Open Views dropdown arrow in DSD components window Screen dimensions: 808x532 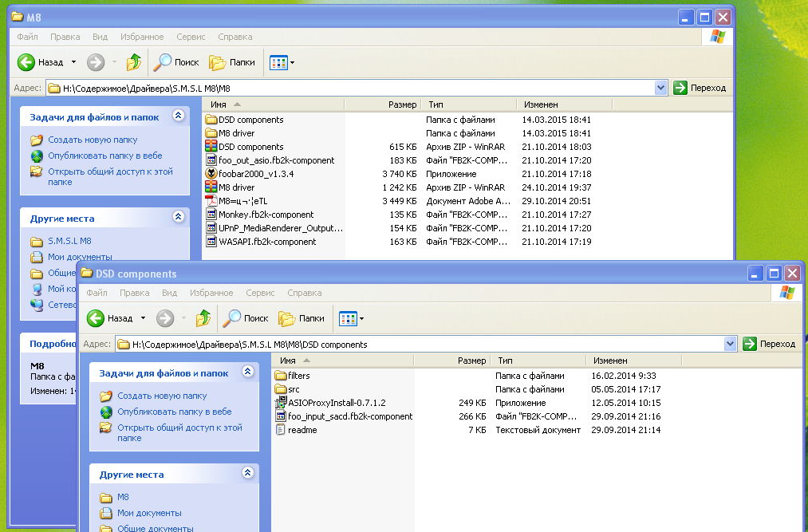(x=362, y=318)
